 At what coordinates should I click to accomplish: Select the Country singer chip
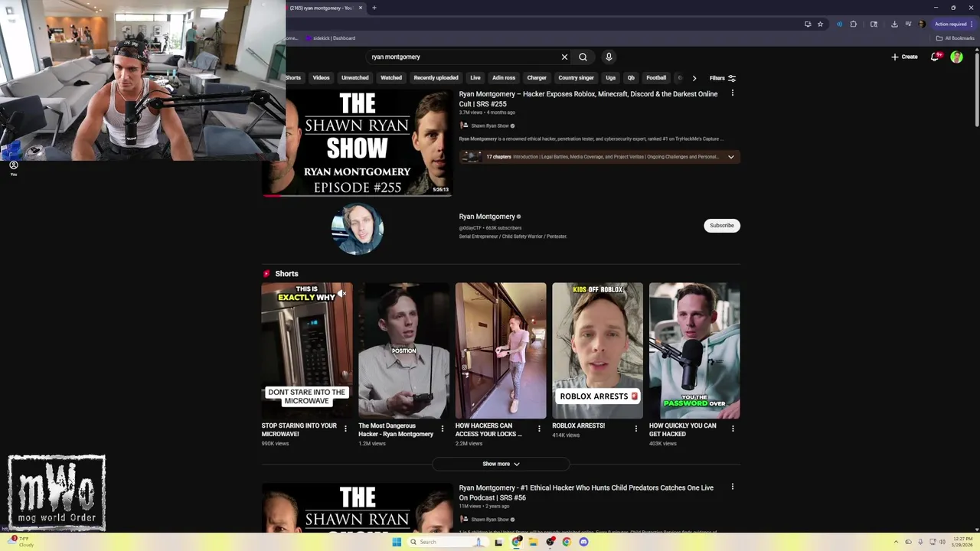point(576,77)
